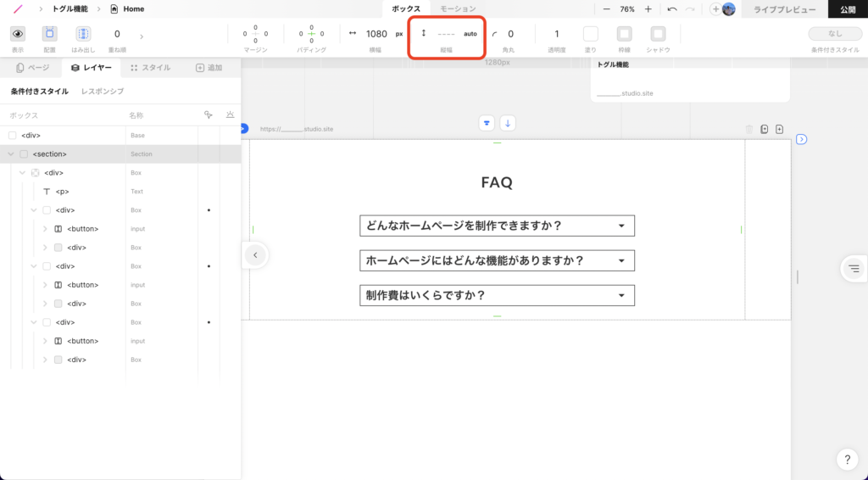Zoom in with plus button
Viewport: 868px width, 480px height.
(648, 9)
